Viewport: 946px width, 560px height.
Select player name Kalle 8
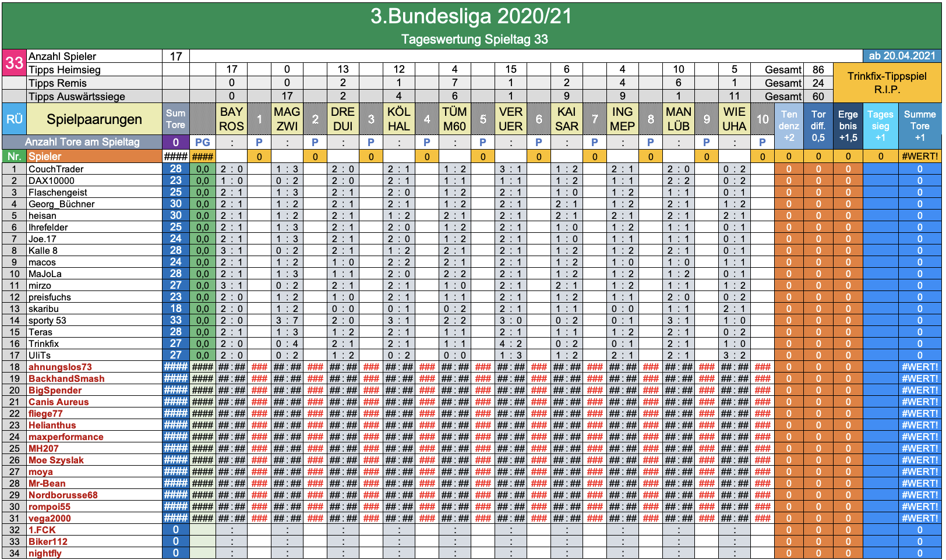pos(43,250)
